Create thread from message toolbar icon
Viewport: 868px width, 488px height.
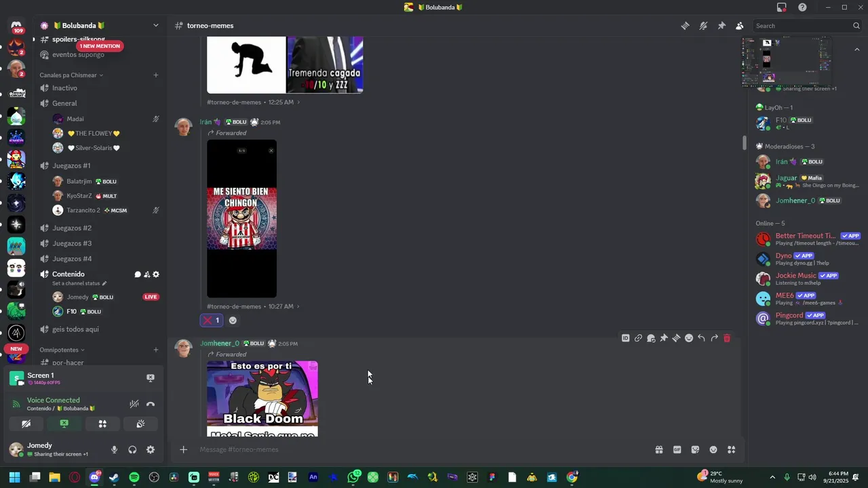(x=676, y=338)
